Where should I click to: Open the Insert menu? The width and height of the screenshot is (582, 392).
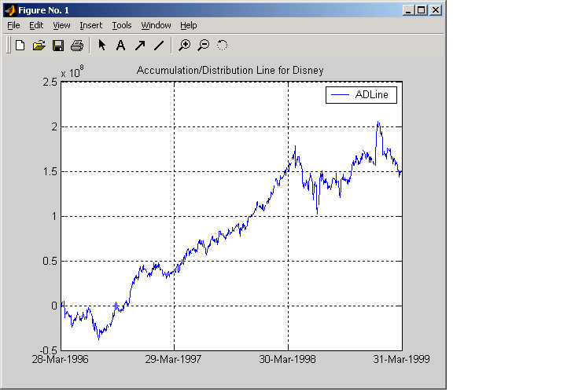pyautogui.click(x=90, y=25)
